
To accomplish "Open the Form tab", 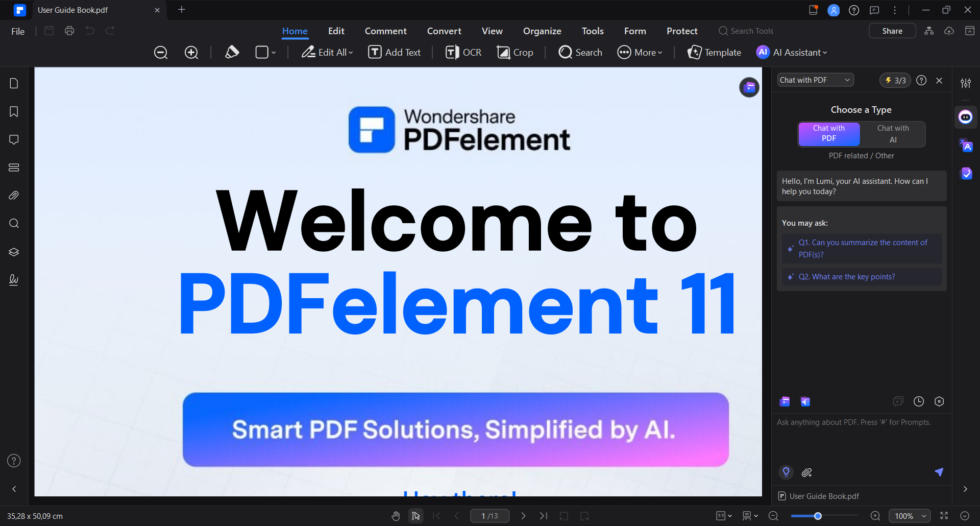I will 635,31.
